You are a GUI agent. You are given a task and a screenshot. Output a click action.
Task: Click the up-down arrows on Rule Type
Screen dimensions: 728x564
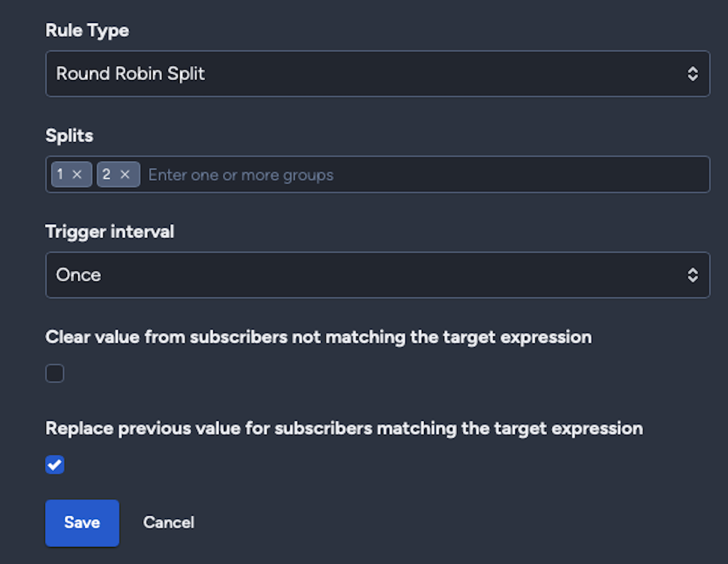693,74
